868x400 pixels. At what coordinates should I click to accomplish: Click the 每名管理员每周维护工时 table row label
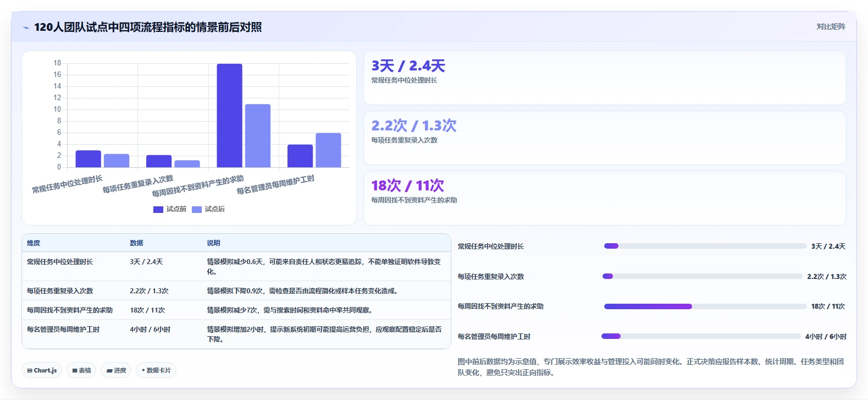63,330
